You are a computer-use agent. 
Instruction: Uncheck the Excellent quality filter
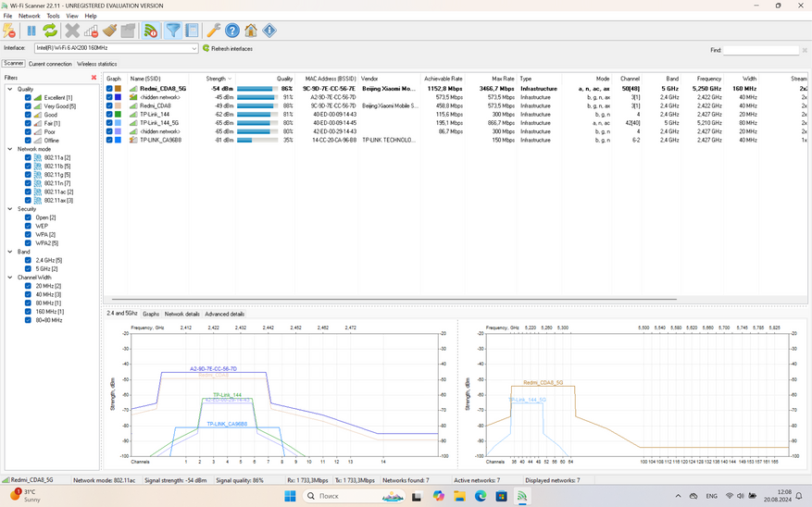click(x=28, y=97)
